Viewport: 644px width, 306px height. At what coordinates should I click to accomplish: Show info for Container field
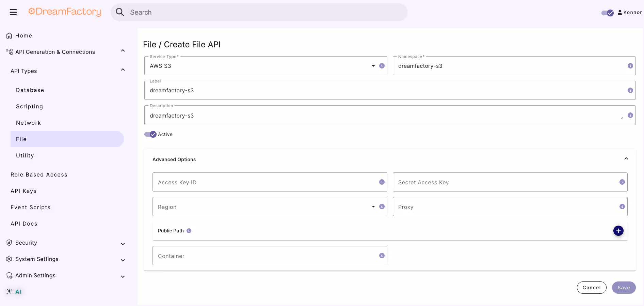(x=382, y=256)
